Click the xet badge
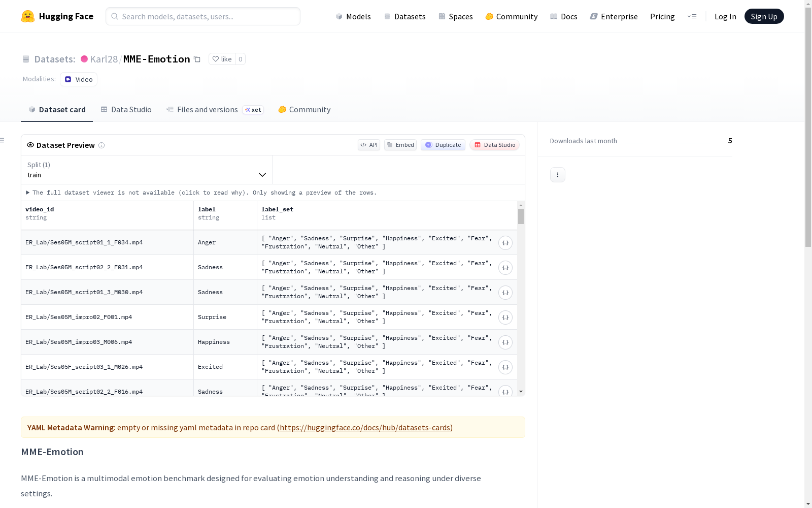 pyautogui.click(x=253, y=110)
